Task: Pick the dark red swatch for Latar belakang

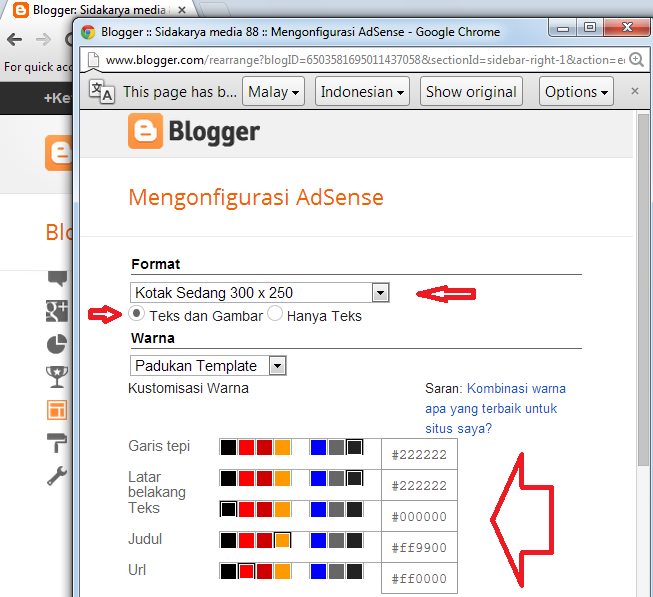Action: click(264, 478)
